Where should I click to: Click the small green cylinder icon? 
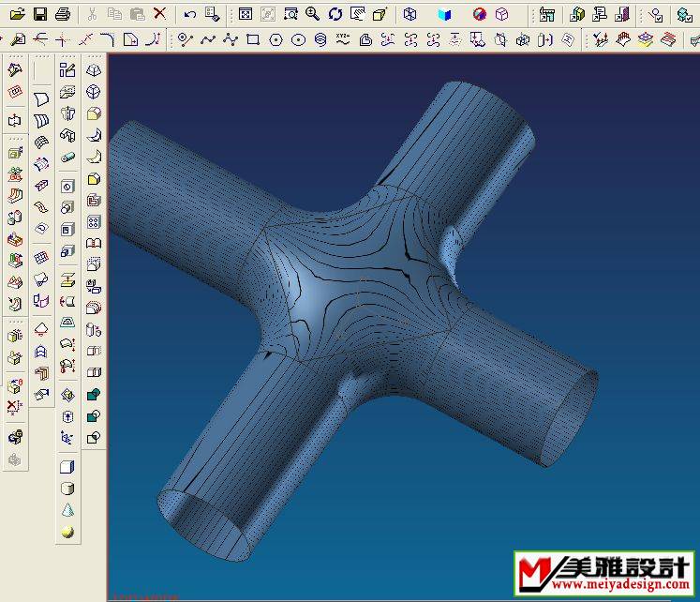(x=67, y=158)
